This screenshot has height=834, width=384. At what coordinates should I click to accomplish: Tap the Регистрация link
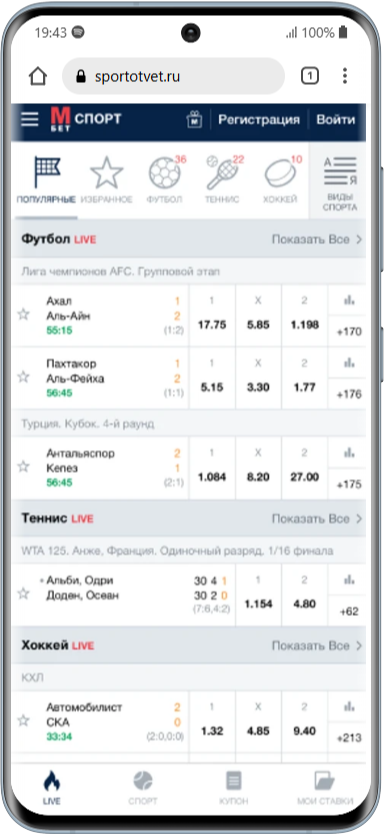(259, 120)
